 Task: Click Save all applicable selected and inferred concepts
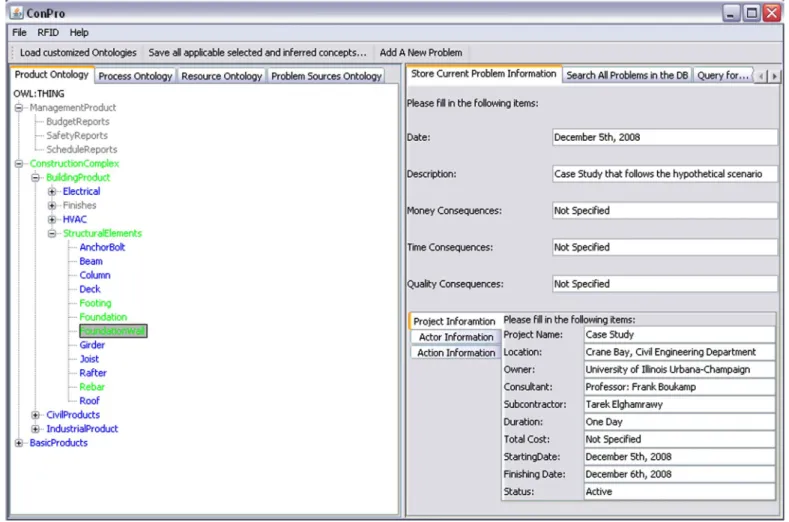pyautogui.click(x=257, y=52)
